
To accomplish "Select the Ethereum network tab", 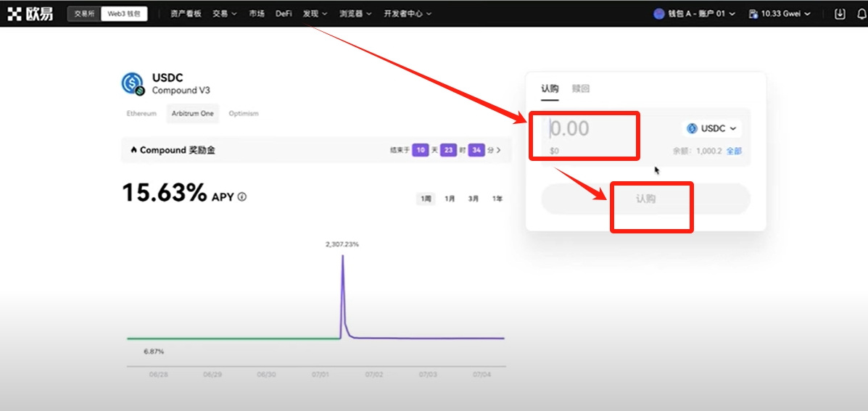I will 141,113.
